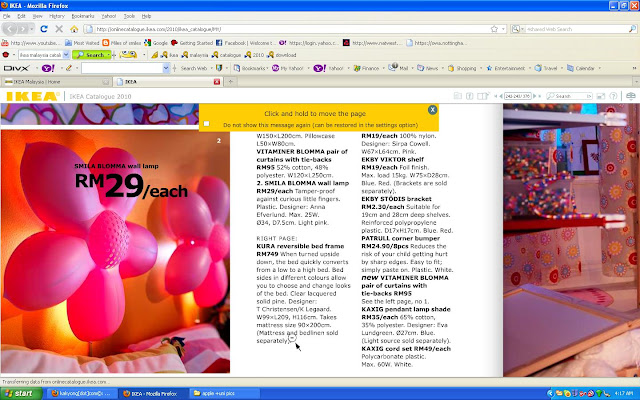The height and width of the screenshot is (400, 640).
Task: Expand the DivX toolbar dropdown arrow
Action: pyautogui.click(x=36, y=68)
